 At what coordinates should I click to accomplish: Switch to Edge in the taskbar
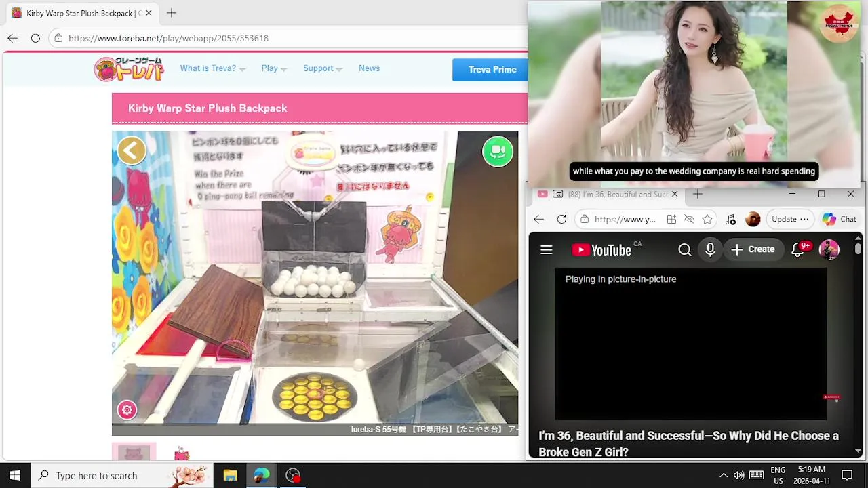262,475
